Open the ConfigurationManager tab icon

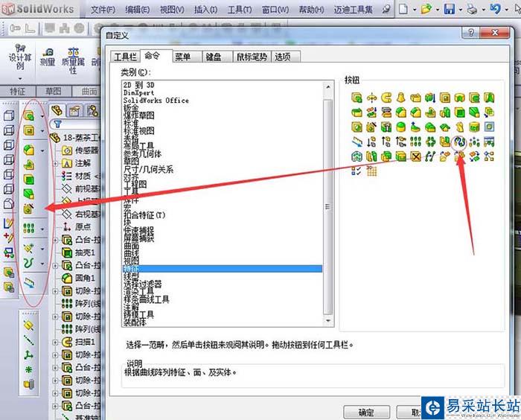[93, 111]
